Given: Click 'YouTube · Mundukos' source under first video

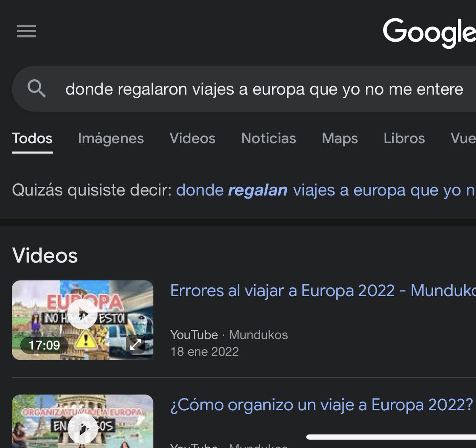Looking at the screenshot, I should pos(229,335).
